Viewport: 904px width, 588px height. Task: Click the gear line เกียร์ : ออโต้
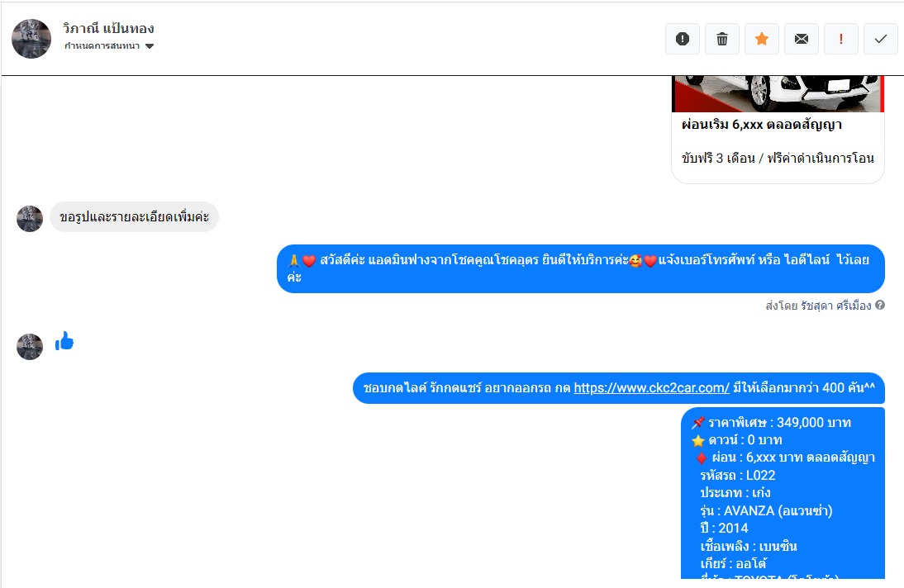point(733,564)
